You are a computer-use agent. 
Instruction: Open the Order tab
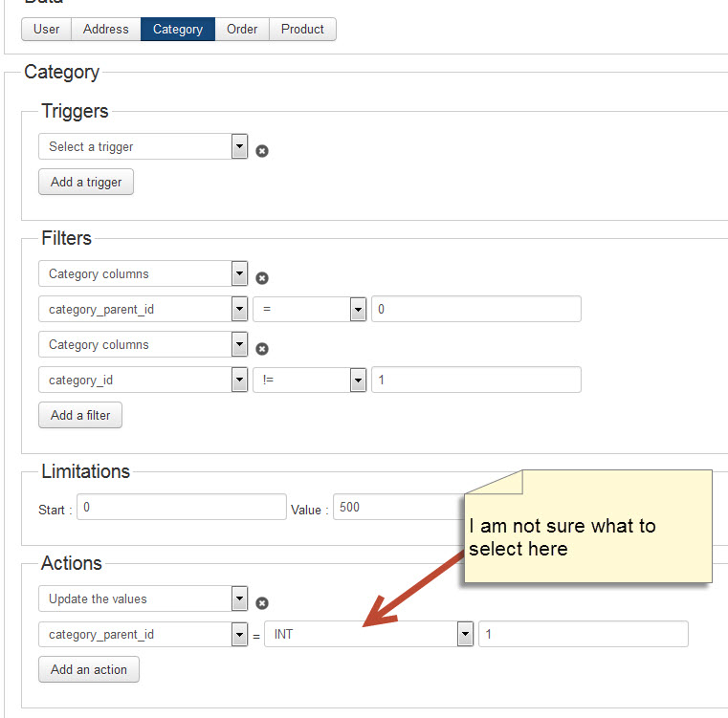pyautogui.click(x=242, y=30)
